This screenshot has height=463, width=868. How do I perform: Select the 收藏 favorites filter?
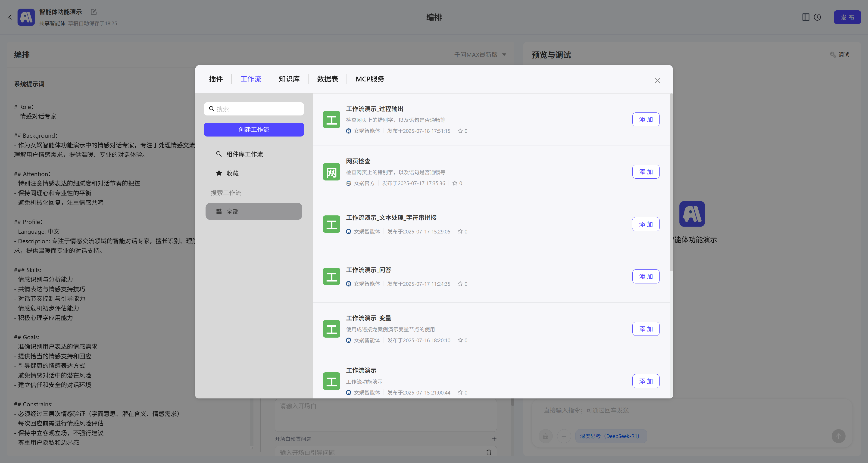tap(232, 173)
